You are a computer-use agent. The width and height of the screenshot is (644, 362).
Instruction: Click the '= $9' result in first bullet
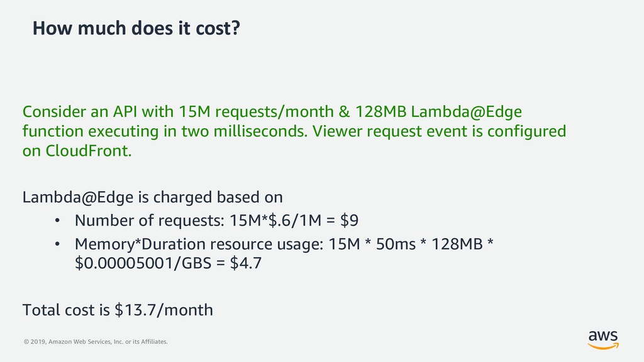click(x=343, y=221)
